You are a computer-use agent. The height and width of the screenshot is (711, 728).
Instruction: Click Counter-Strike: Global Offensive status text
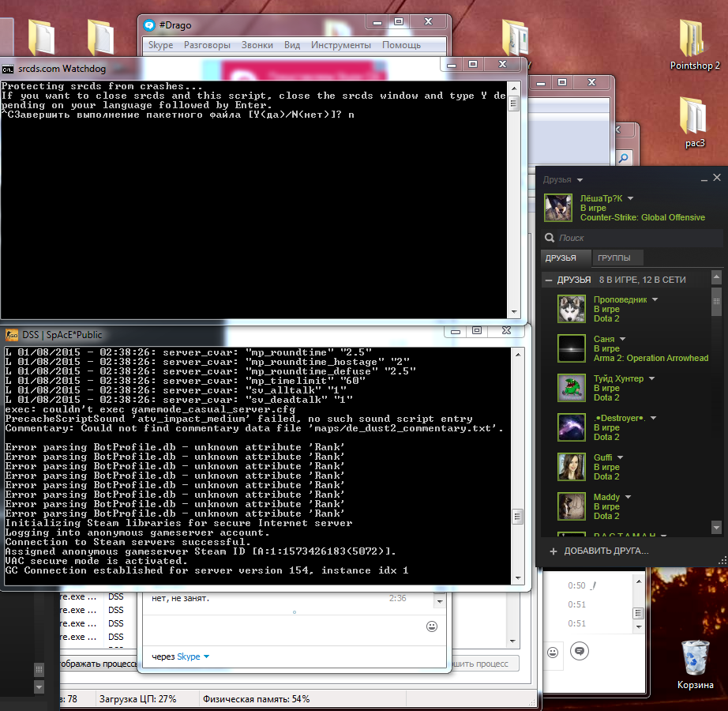643,218
